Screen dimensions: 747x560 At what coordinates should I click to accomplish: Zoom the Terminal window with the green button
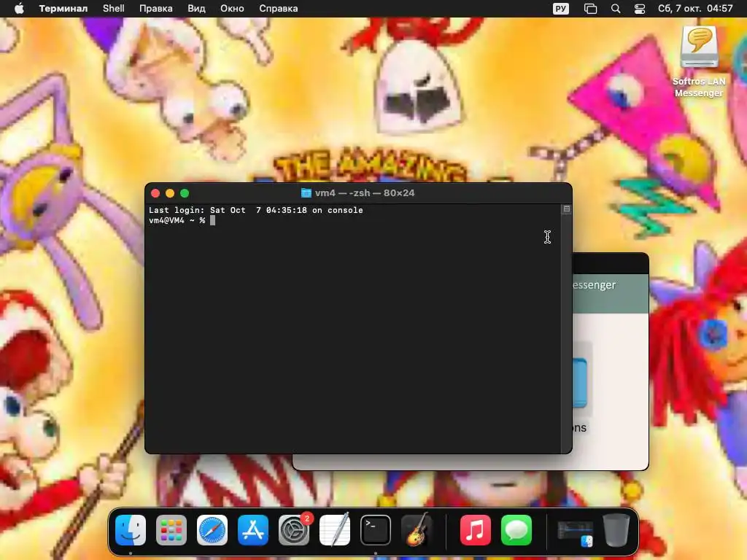(x=185, y=193)
